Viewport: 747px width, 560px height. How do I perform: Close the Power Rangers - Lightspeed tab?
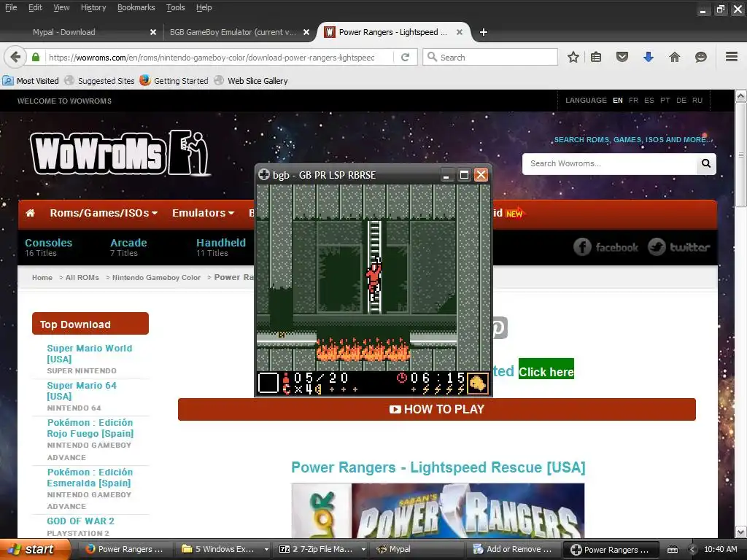(460, 32)
